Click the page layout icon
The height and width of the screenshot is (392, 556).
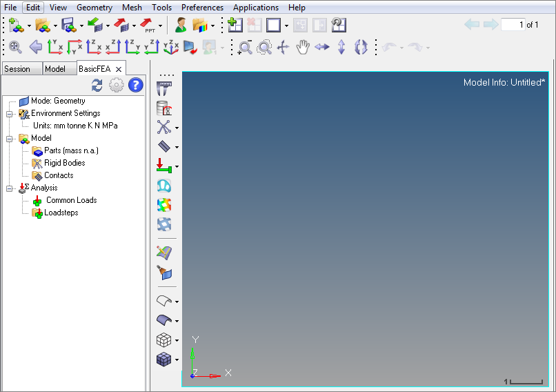pyautogui.click(x=274, y=25)
